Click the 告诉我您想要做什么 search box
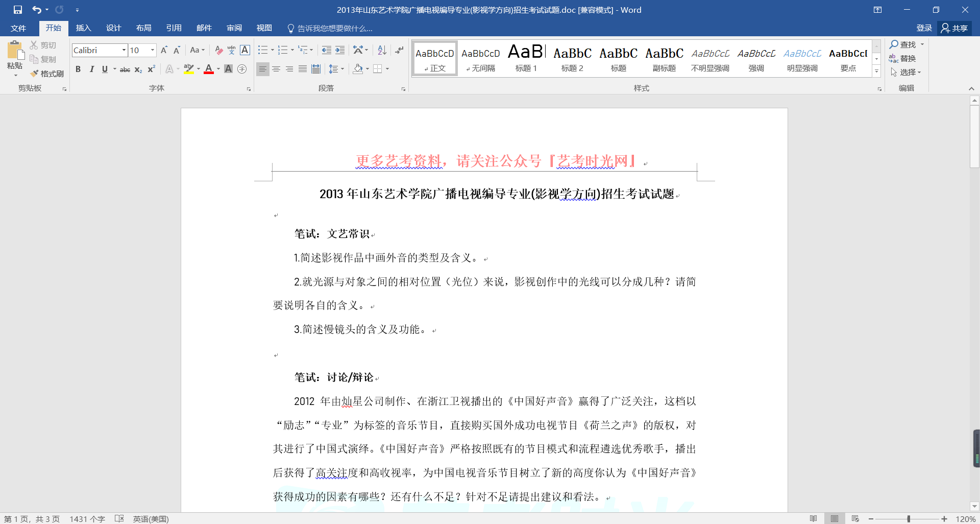This screenshot has width=980, height=524. [335, 28]
